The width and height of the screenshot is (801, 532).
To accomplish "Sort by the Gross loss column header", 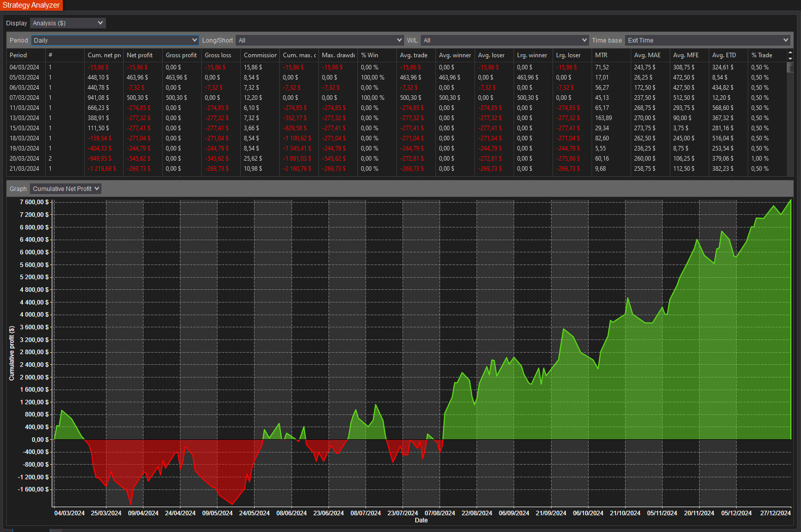I will [x=221, y=55].
